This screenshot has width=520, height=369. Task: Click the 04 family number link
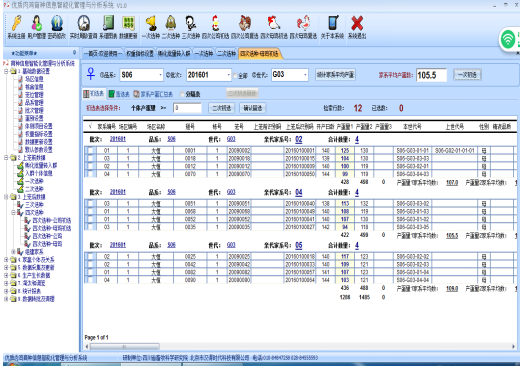[299, 192]
